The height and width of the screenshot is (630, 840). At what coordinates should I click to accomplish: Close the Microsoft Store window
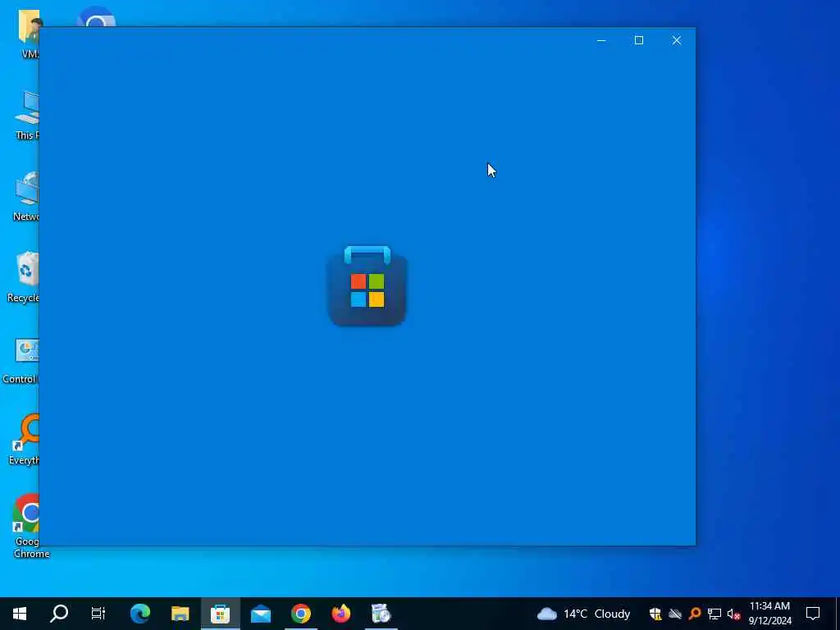click(677, 40)
